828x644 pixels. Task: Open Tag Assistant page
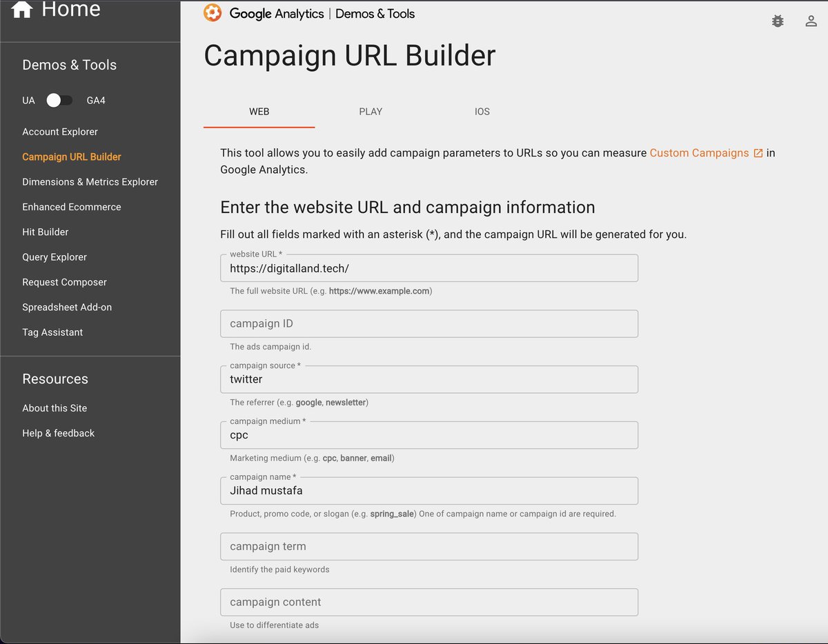pyautogui.click(x=52, y=332)
